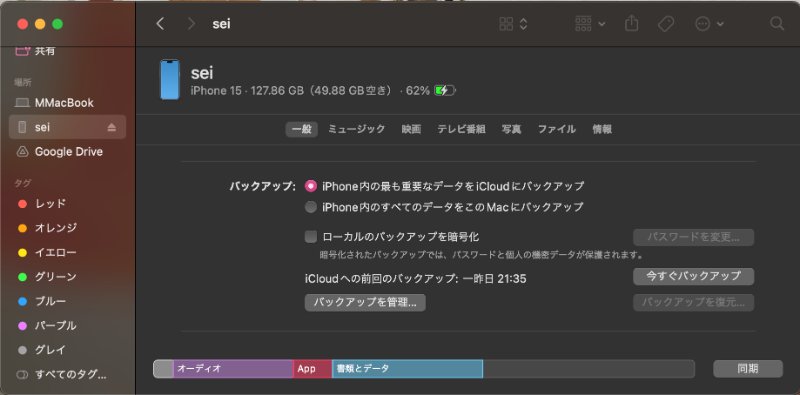Switch to the ファイル tab
The width and height of the screenshot is (800, 395).
557,129
